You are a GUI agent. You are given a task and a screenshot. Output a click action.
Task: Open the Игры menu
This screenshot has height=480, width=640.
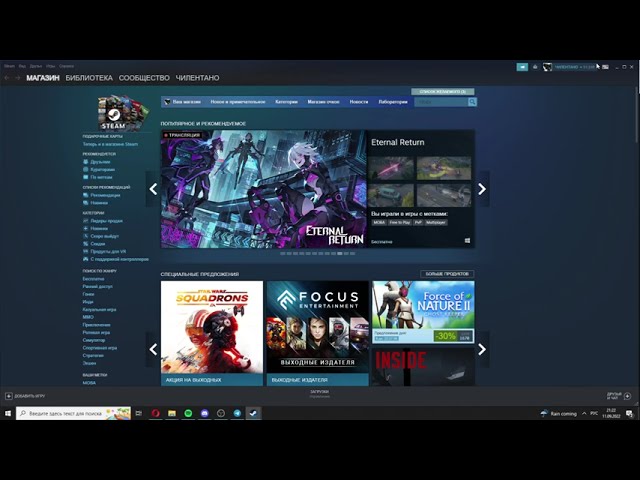coord(51,66)
